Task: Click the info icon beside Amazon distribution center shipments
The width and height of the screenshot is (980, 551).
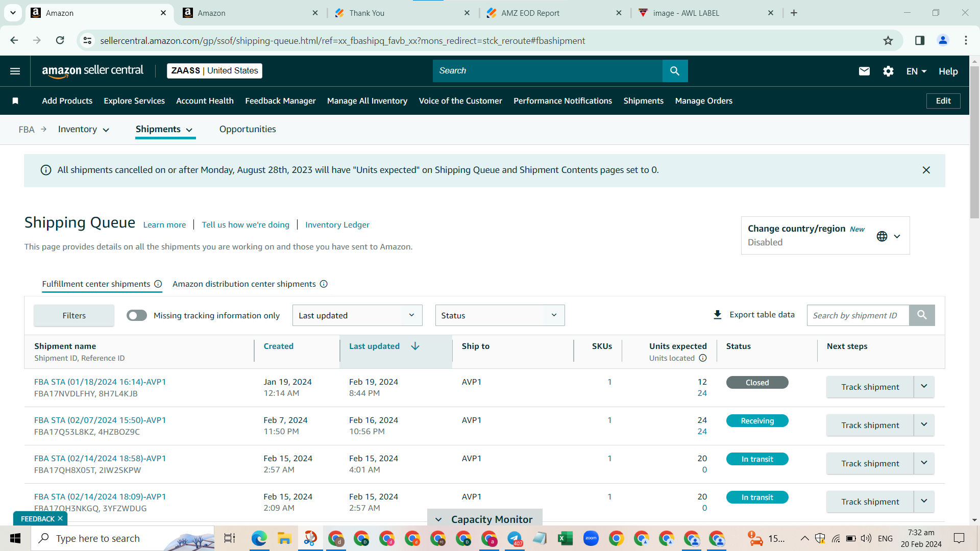Action: pos(324,284)
